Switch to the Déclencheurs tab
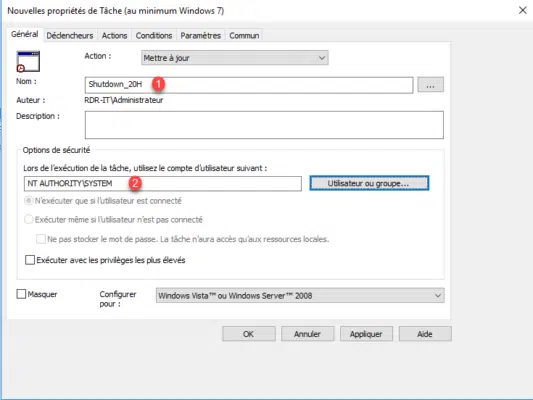This screenshot has height=400, width=533. pyautogui.click(x=70, y=35)
